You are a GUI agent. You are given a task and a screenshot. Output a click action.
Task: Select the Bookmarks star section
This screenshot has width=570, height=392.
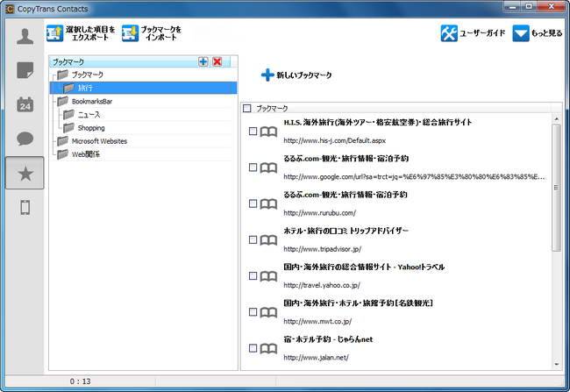(x=25, y=173)
